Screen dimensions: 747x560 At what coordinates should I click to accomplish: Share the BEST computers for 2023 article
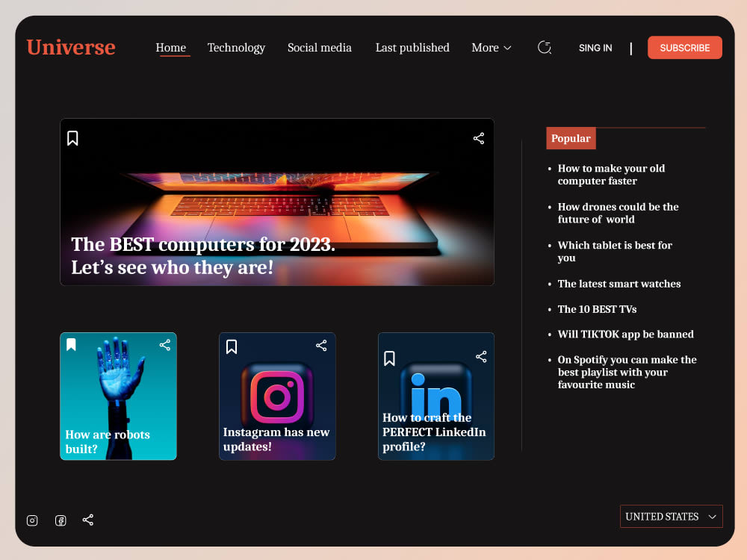479,139
